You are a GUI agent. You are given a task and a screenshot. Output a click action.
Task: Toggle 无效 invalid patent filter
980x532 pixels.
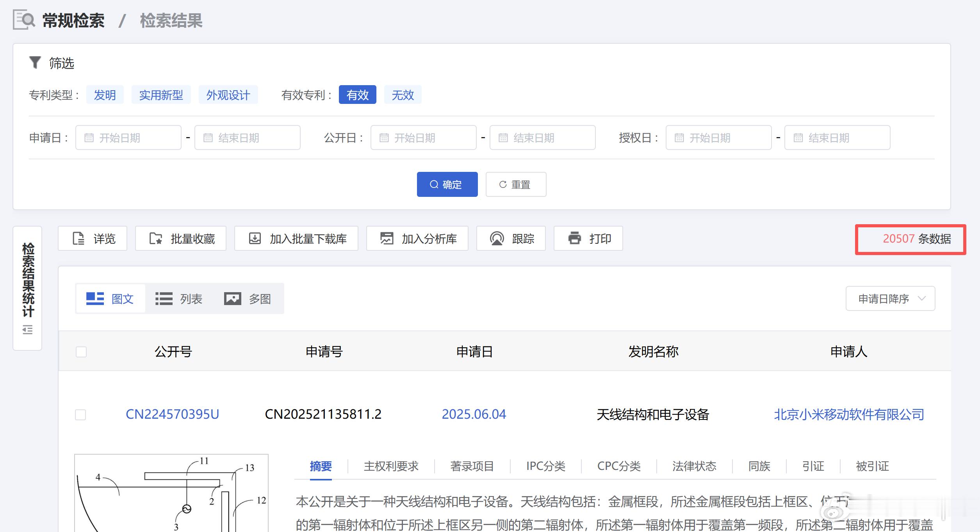(x=403, y=95)
